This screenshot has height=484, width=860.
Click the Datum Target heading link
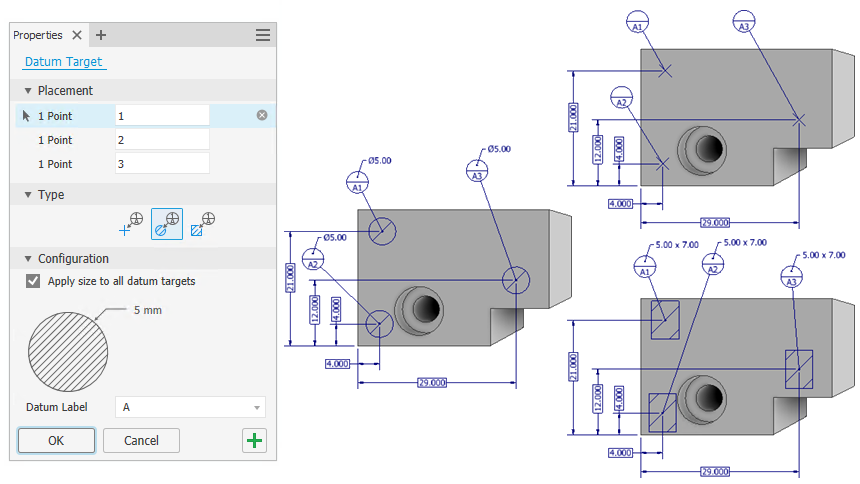[x=64, y=61]
